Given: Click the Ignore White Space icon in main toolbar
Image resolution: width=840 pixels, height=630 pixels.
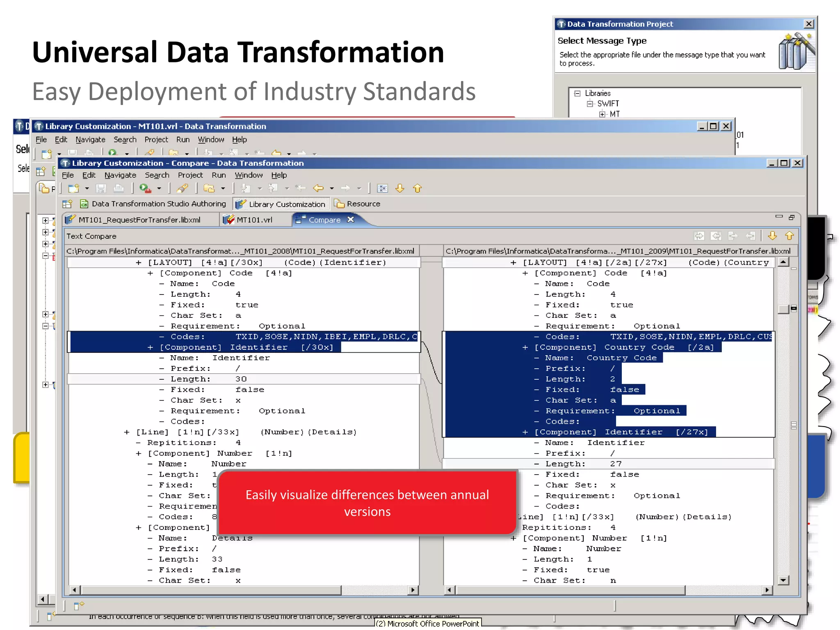Looking at the screenshot, I should tap(382, 188).
